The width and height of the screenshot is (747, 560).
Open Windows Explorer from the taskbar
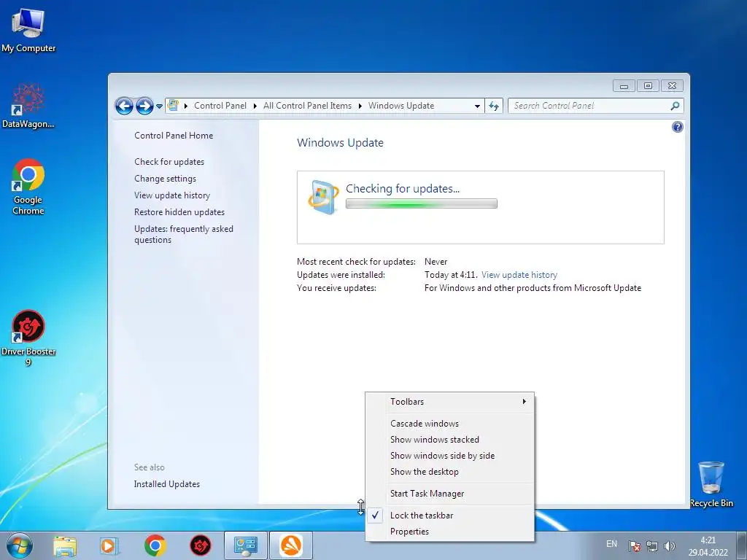click(x=65, y=545)
